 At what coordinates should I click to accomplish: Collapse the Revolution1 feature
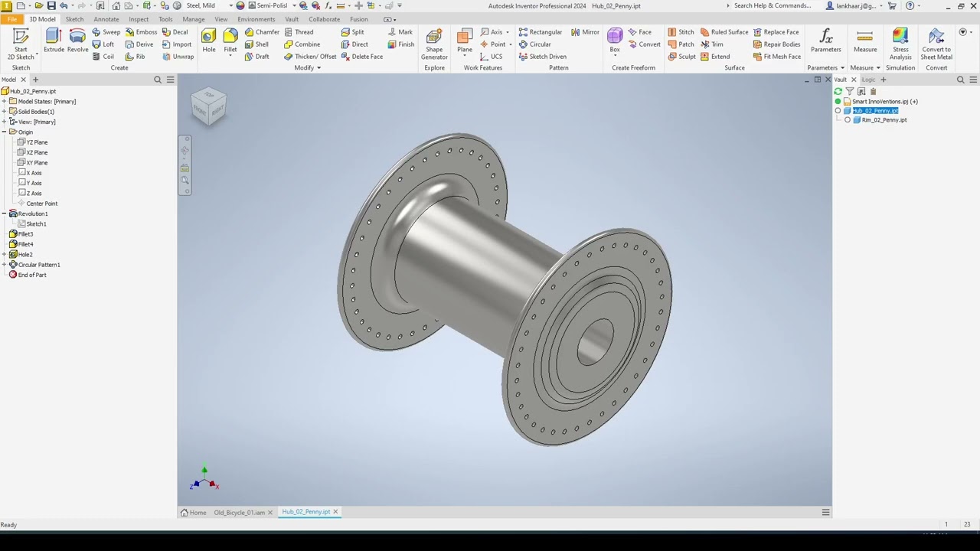pyautogui.click(x=4, y=214)
